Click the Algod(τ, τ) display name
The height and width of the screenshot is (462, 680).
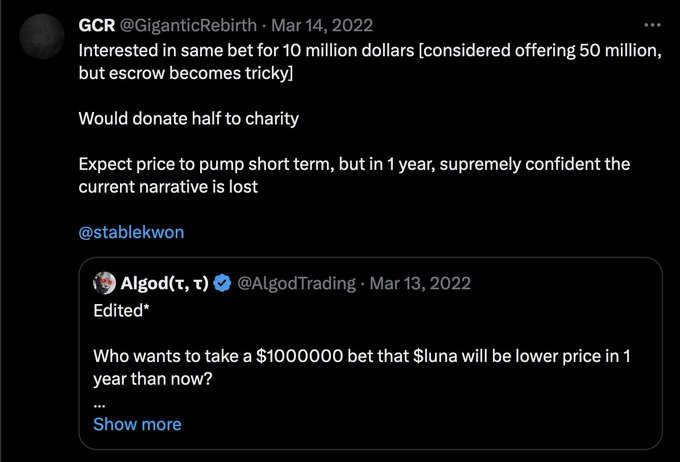click(165, 283)
